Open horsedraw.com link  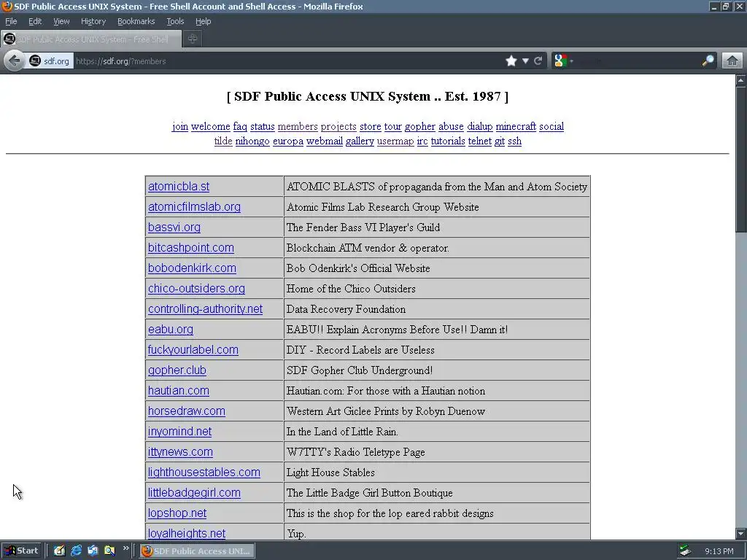tap(187, 411)
